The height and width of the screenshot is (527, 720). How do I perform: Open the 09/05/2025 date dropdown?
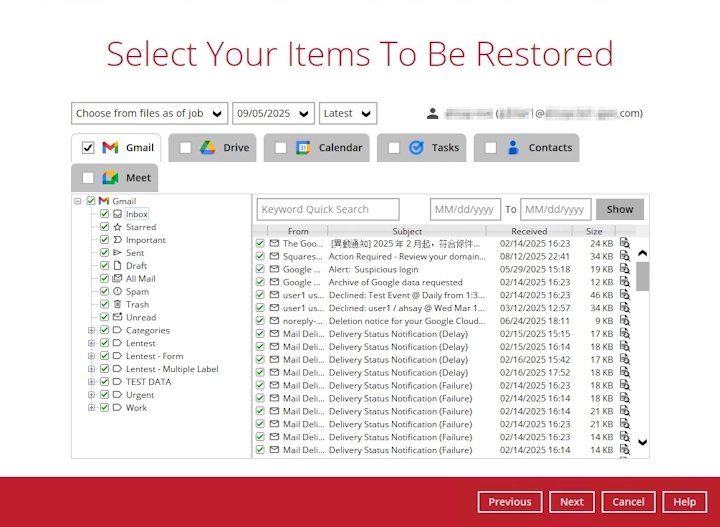(273, 113)
